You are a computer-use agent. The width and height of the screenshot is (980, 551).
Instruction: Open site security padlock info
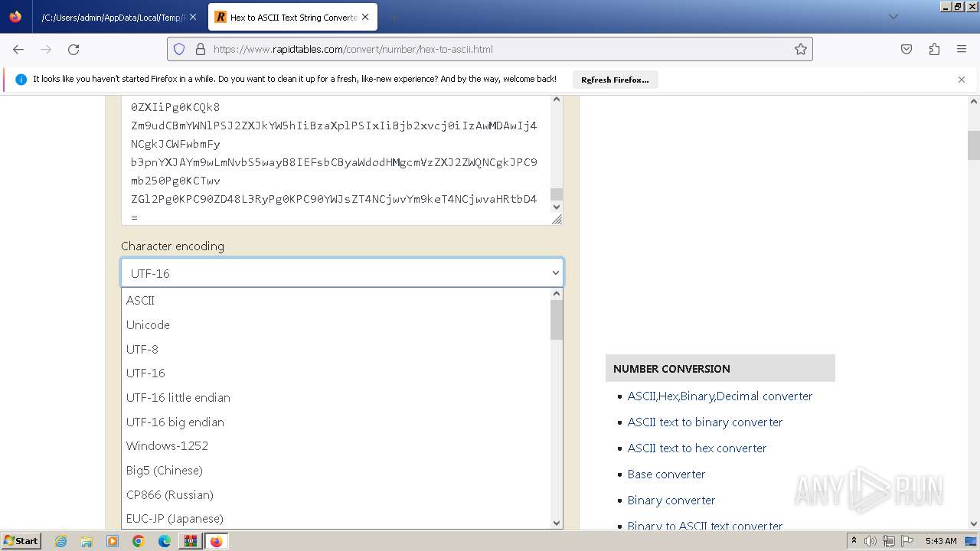[201, 49]
